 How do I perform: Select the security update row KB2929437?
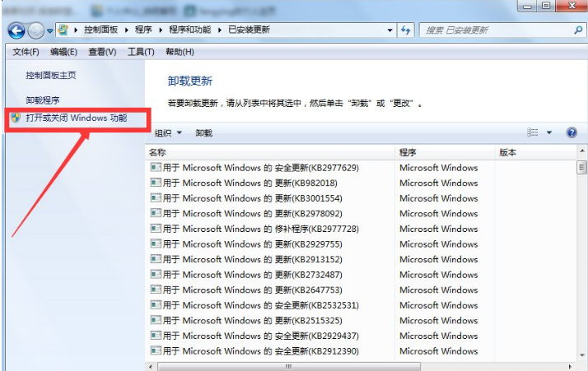(361, 336)
